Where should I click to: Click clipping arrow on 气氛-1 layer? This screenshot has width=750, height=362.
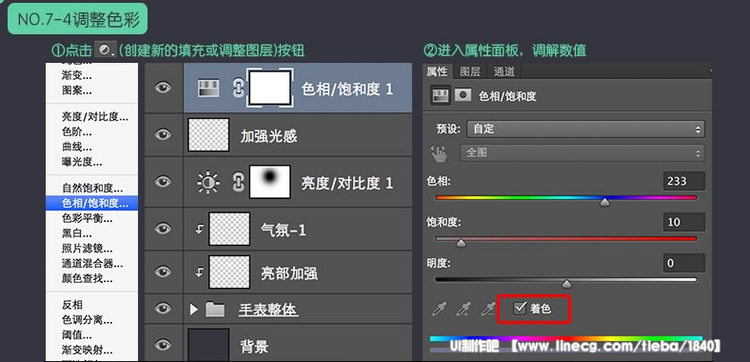click(x=199, y=229)
